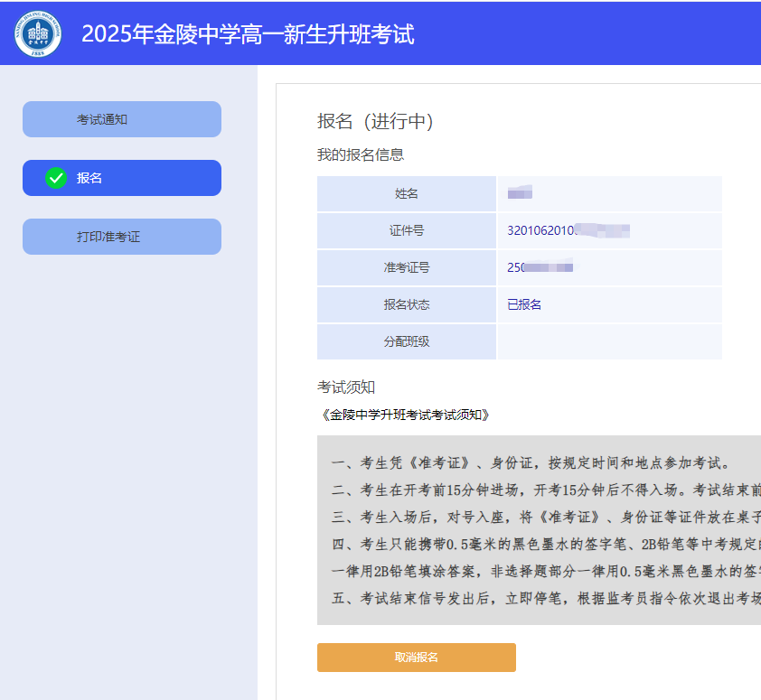The height and width of the screenshot is (700, 761).
Task: Click the 我的报名信息 subtitle
Action: tap(360, 154)
